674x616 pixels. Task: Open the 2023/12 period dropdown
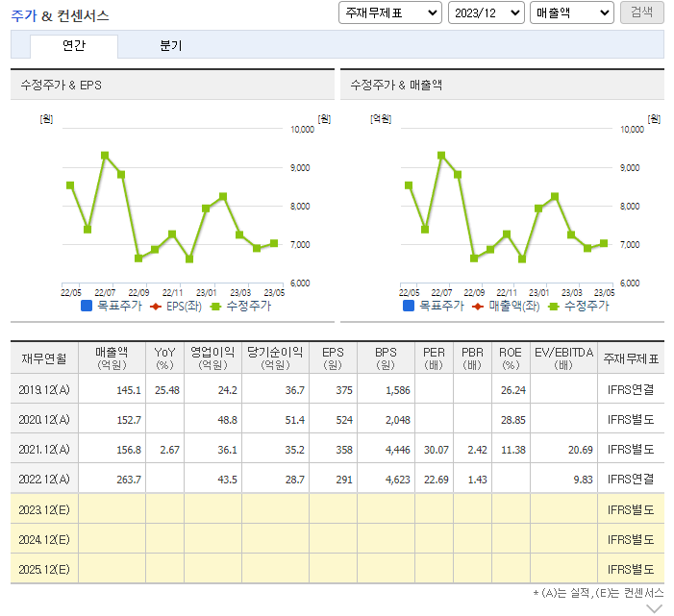point(486,12)
